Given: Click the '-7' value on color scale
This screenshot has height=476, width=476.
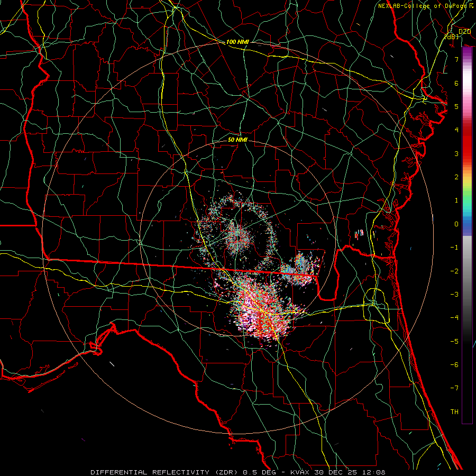Looking at the screenshot, I should pos(454,388).
